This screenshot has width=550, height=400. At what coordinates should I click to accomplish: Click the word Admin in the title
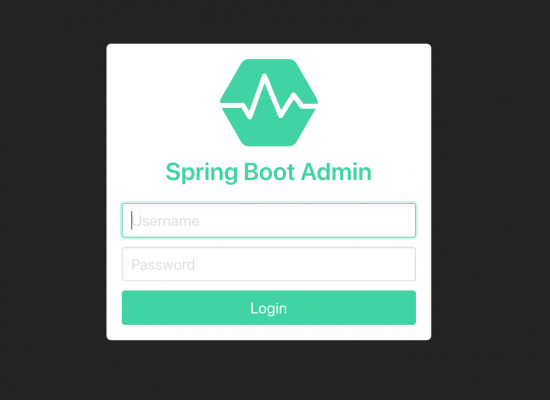(x=336, y=172)
